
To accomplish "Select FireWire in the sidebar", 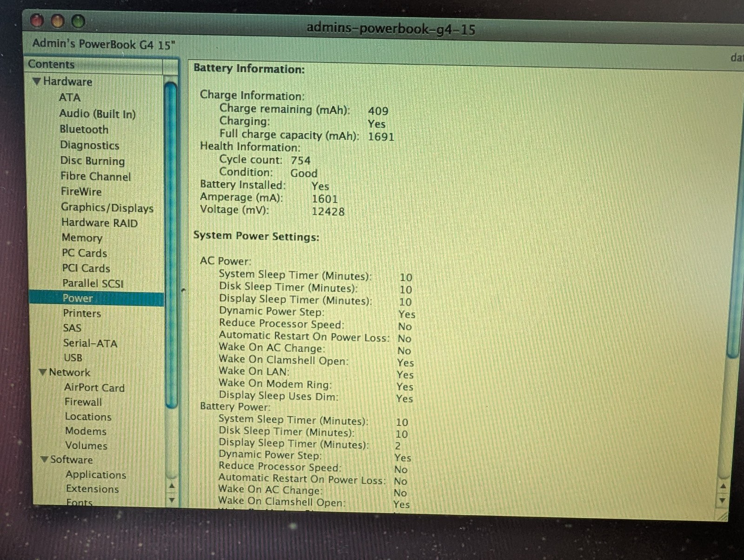I will point(81,192).
